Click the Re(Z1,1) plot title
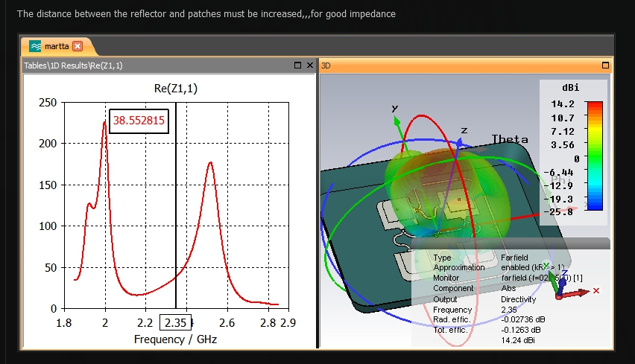The image size is (635, 364). click(176, 88)
